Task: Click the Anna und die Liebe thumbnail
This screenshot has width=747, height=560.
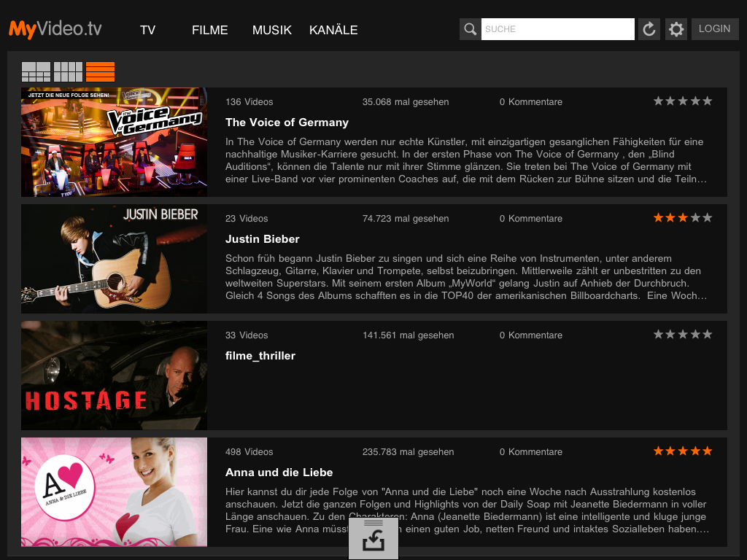Action: pyautogui.click(x=114, y=491)
